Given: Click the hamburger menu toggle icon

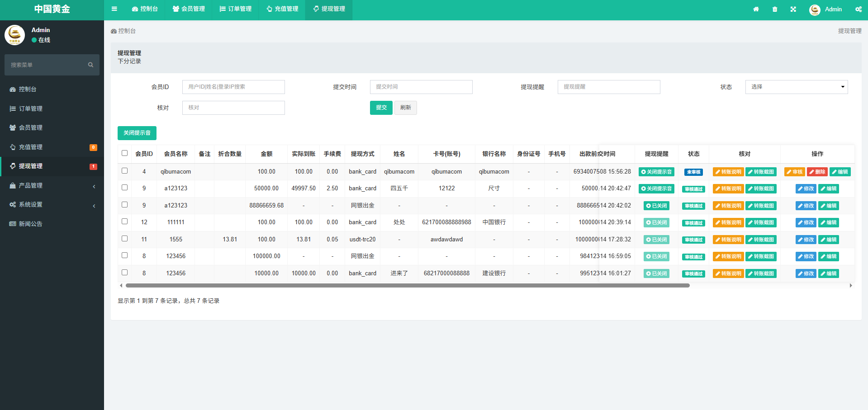Looking at the screenshot, I should click(114, 9).
